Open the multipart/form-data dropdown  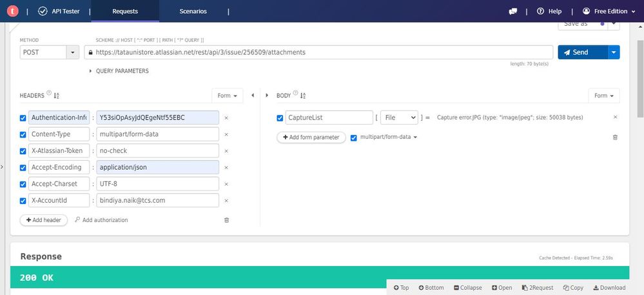tap(389, 137)
